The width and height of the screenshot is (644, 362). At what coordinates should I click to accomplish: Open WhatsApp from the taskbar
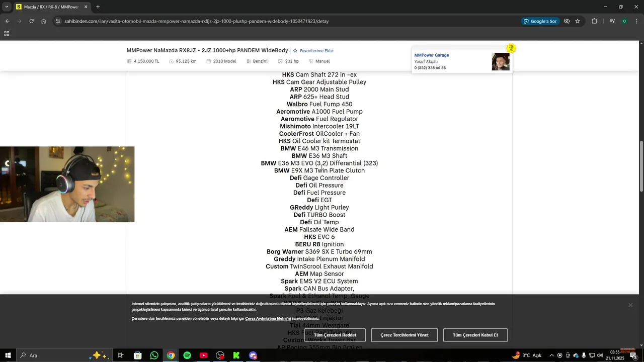pos(154,355)
